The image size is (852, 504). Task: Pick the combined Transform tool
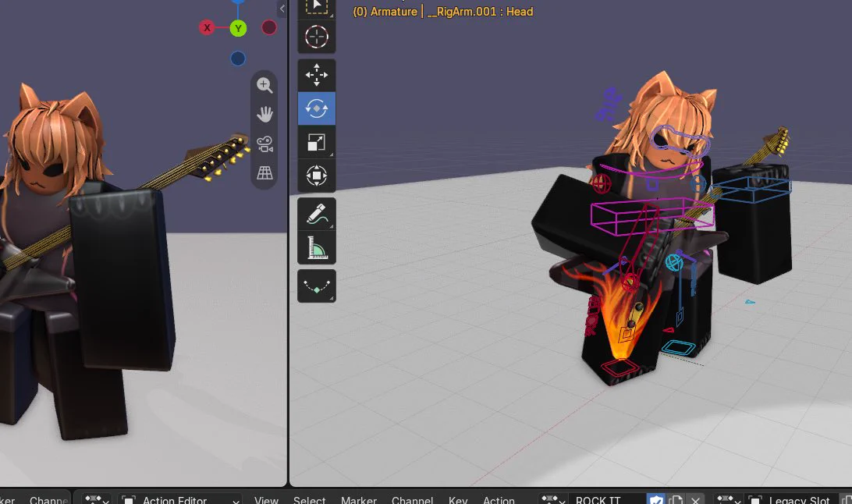point(317,176)
